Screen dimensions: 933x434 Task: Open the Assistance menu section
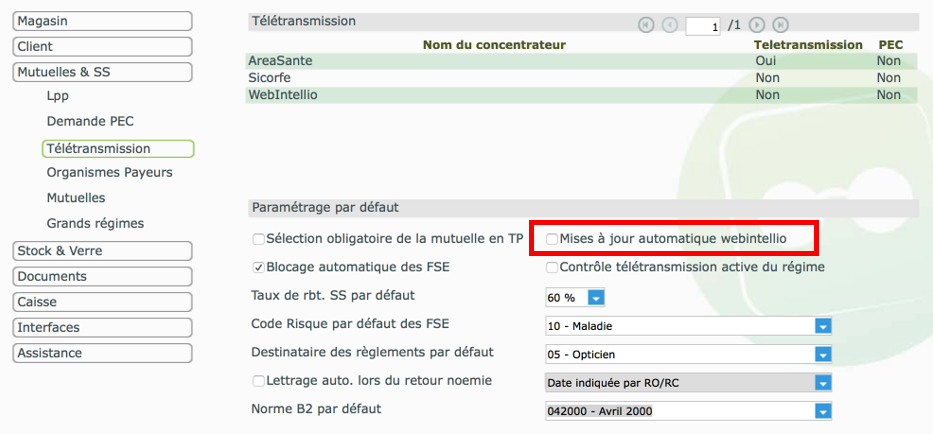coord(102,353)
